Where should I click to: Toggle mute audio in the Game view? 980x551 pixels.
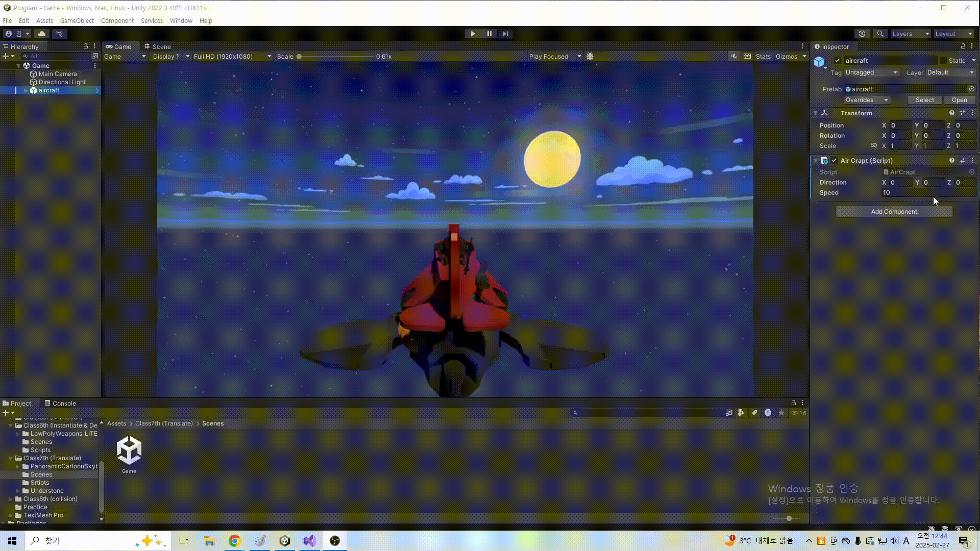pyautogui.click(x=733, y=57)
